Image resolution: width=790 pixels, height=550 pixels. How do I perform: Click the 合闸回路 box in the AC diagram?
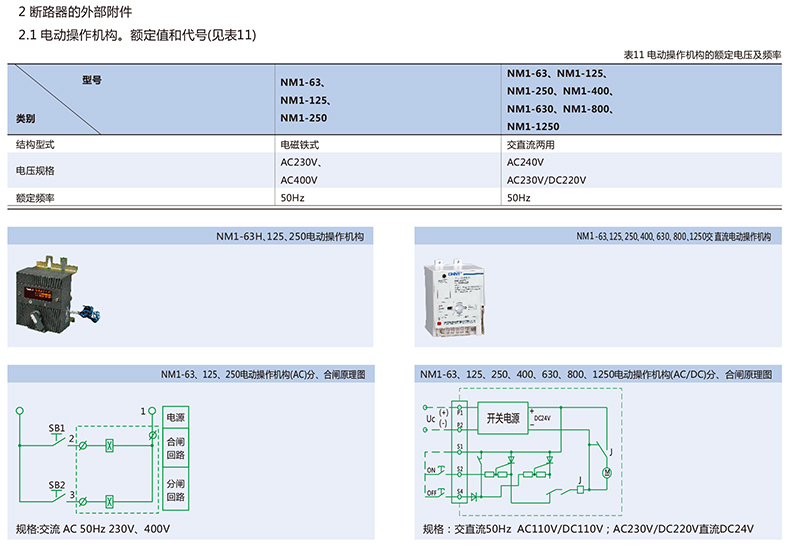(175, 447)
